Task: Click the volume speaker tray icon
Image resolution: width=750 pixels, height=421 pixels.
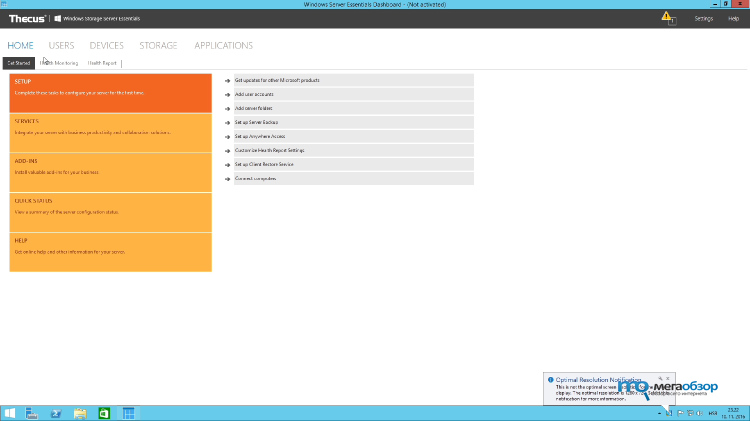Action: [x=700, y=413]
